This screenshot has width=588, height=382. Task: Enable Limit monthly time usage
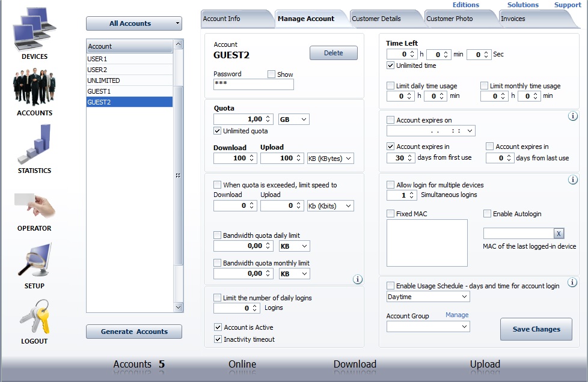click(x=484, y=86)
